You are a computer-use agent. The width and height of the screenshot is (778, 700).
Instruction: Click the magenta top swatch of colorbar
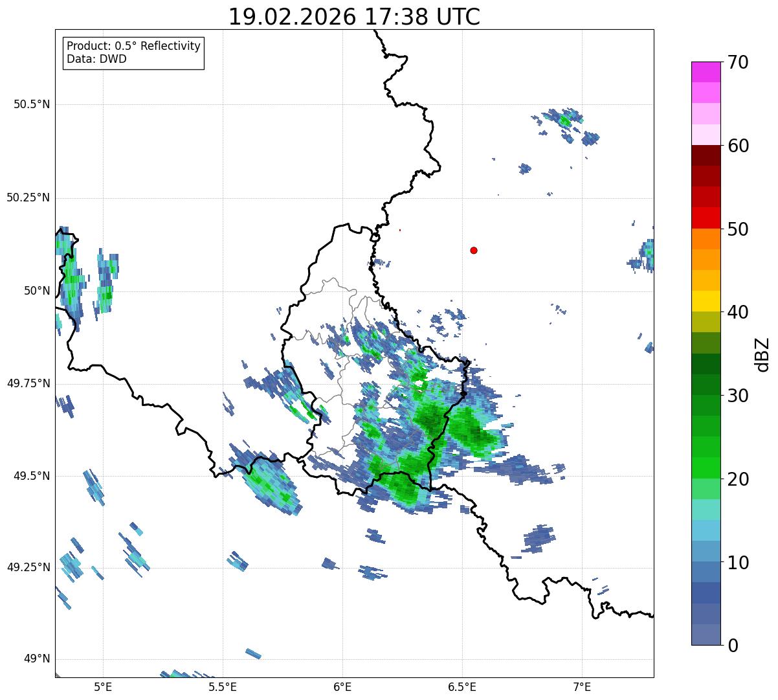[x=706, y=72]
